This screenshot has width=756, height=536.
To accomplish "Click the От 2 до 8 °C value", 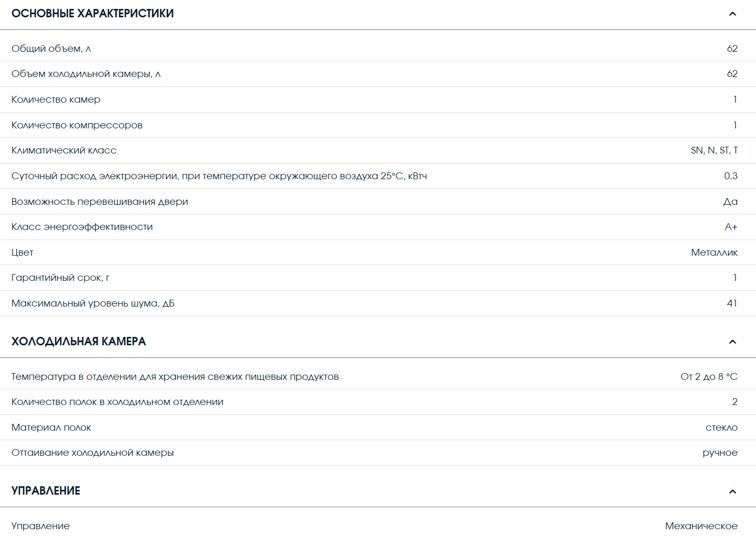I will [709, 377].
